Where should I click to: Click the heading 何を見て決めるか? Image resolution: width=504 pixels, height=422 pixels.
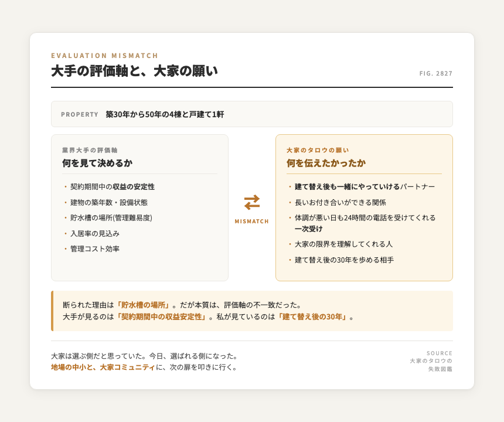coord(97,164)
